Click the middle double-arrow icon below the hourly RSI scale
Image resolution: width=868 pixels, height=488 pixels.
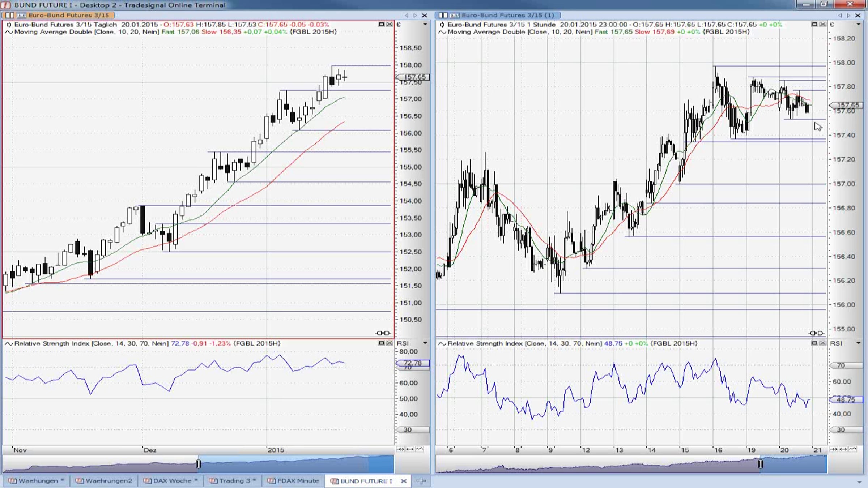click(843, 449)
